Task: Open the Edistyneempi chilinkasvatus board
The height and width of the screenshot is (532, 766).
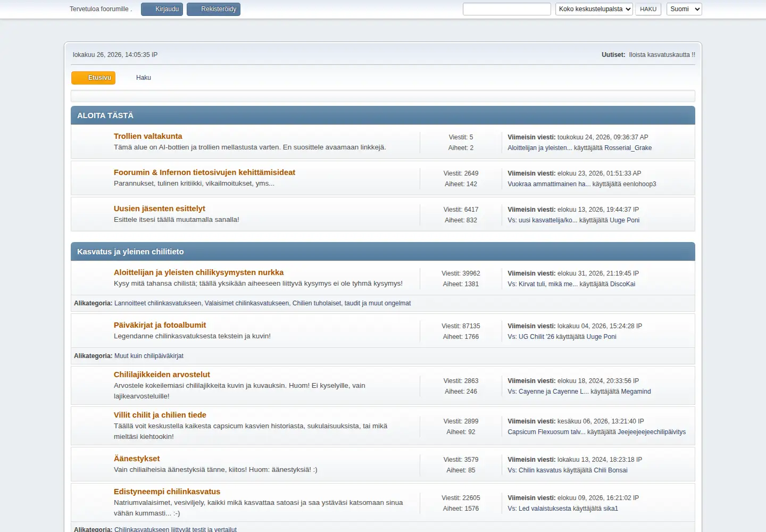Action: 167,492
